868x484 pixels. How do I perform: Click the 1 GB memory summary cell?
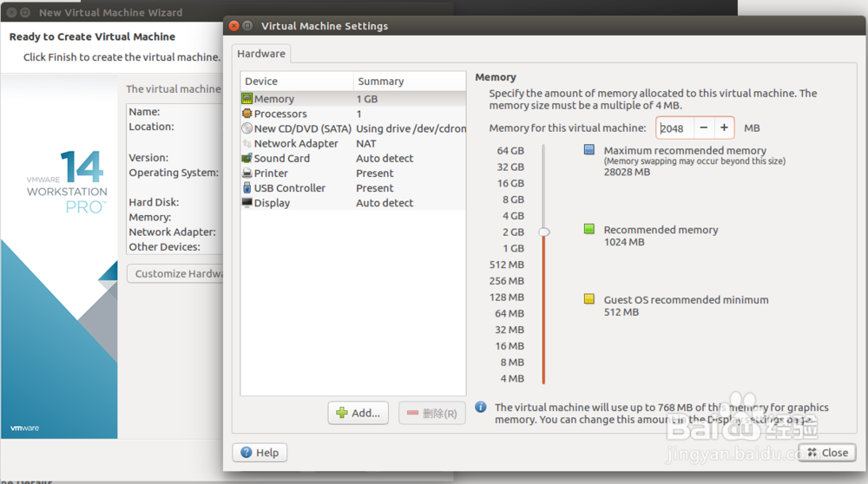tap(367, 99)
